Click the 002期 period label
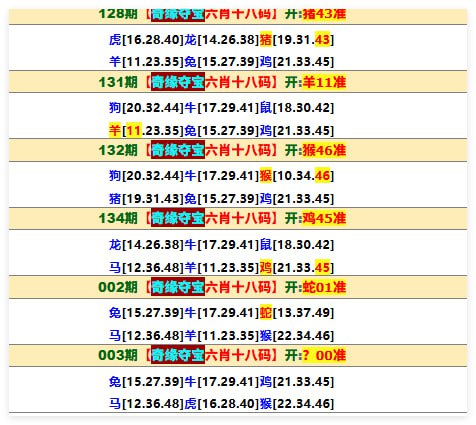This screenshot has height=425, width=476. coord(118,287)
